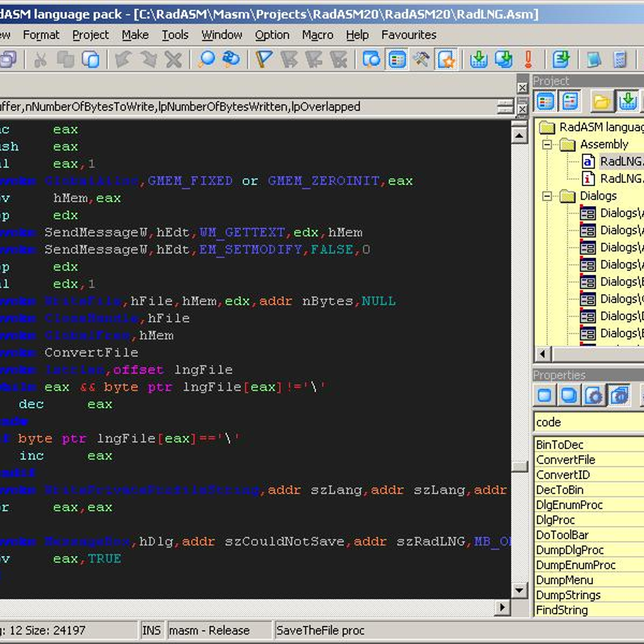This screenshot has width=644, height=644.
Task: Click the red exclamation Run icon
Action: 528,59
